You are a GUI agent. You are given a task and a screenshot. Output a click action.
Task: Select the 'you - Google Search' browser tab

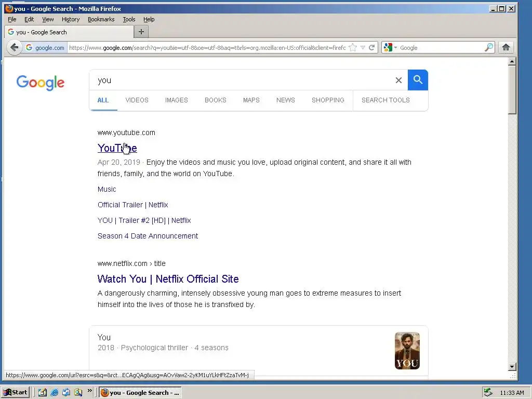70,32
